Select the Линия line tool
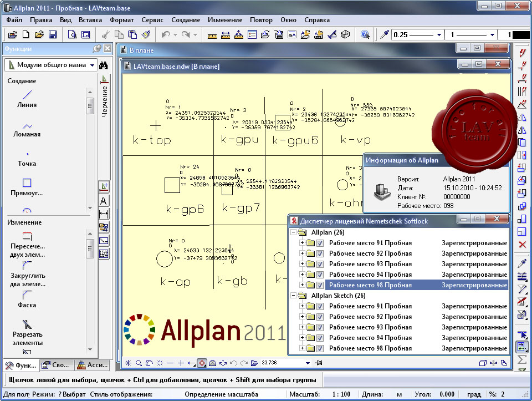This screenshot has width=532, height=401. (27, 99)
